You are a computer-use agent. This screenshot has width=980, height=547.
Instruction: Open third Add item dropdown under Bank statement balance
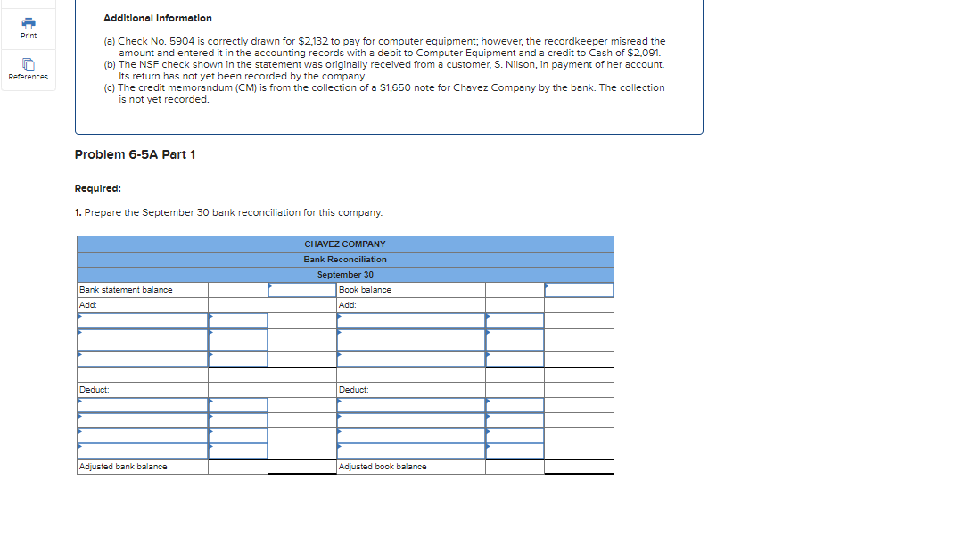(x=143, y=359)
